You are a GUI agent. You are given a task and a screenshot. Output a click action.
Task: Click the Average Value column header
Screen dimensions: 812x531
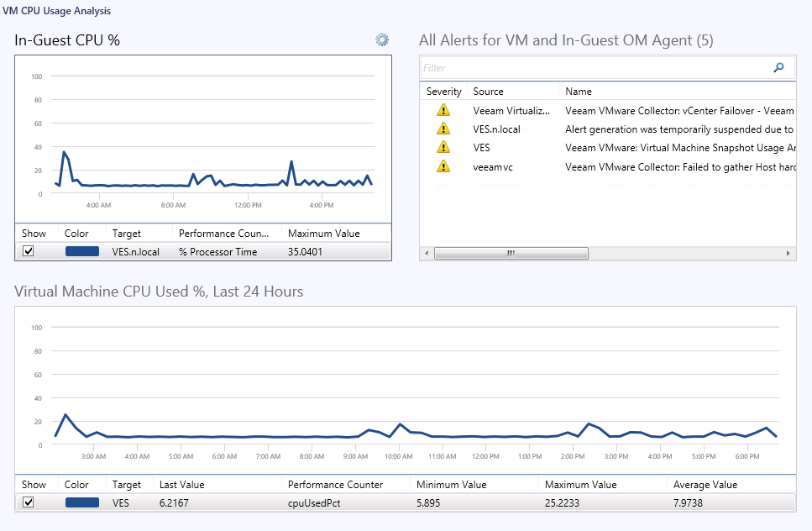tap(705, 485)
